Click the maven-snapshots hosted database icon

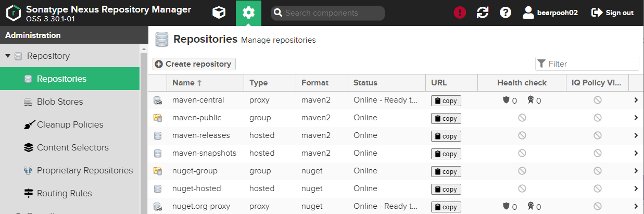157,154
